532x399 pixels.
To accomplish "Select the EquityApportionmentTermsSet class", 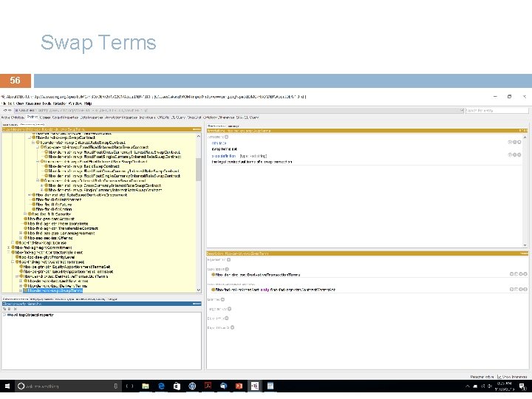I will coord(66,267).
